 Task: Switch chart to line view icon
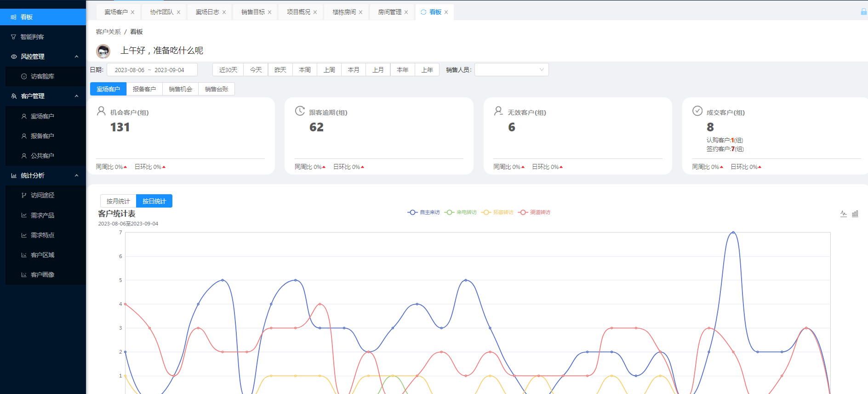coord(844,214)
